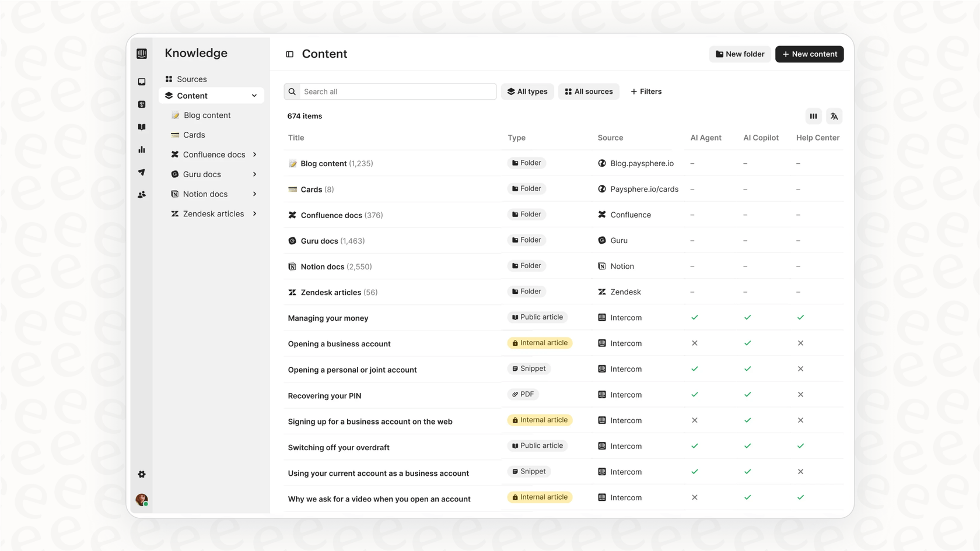Click the Search all input field

(397, 92)
